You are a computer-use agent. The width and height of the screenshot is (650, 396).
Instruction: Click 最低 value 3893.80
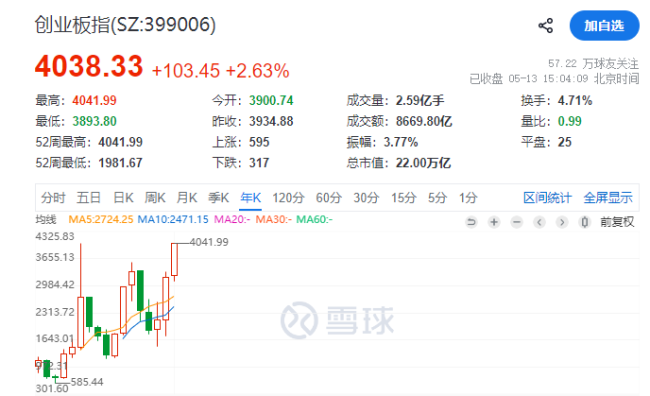(x=95, y=121)
